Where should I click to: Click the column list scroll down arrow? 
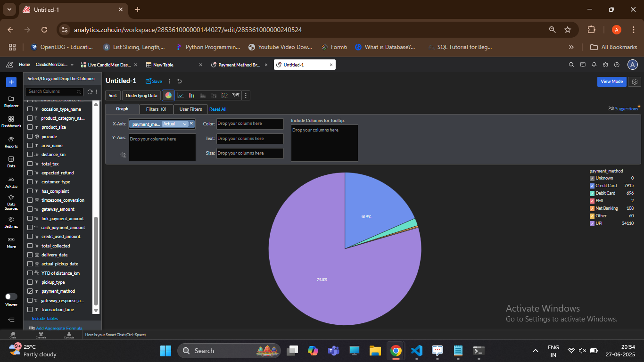point(96,310)
